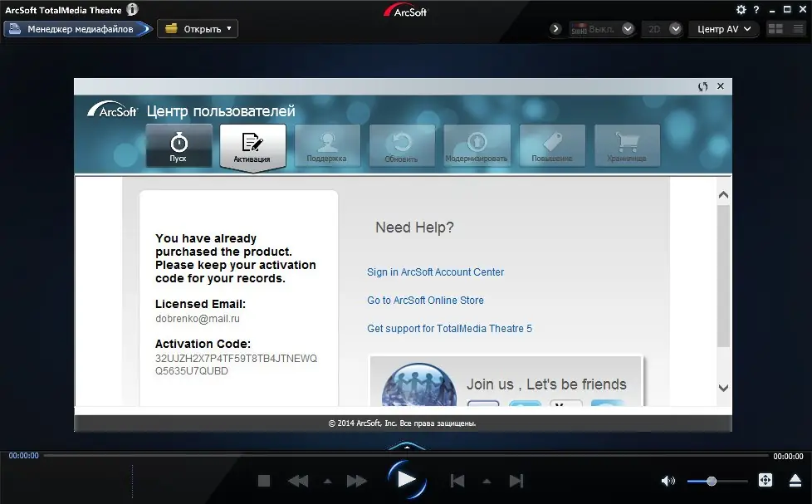
Task: Click the help question mark icon
Action: [756, 10]
